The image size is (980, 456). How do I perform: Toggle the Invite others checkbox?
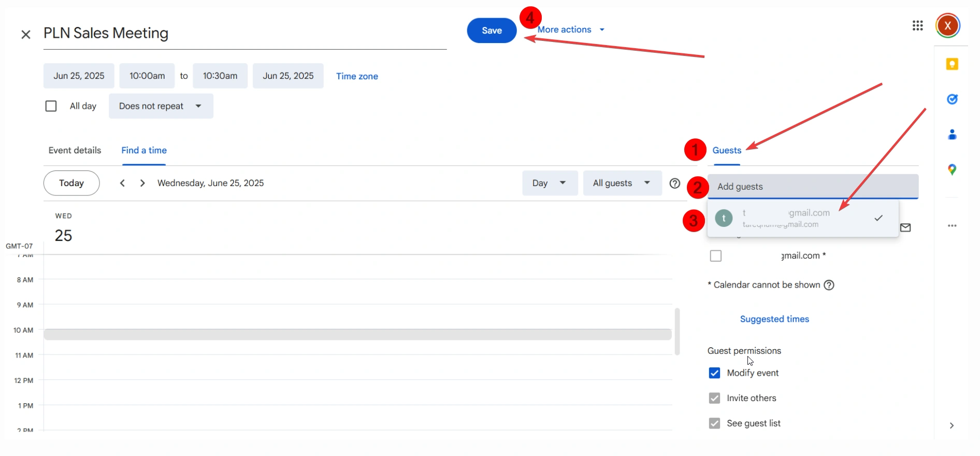point(714,398)
